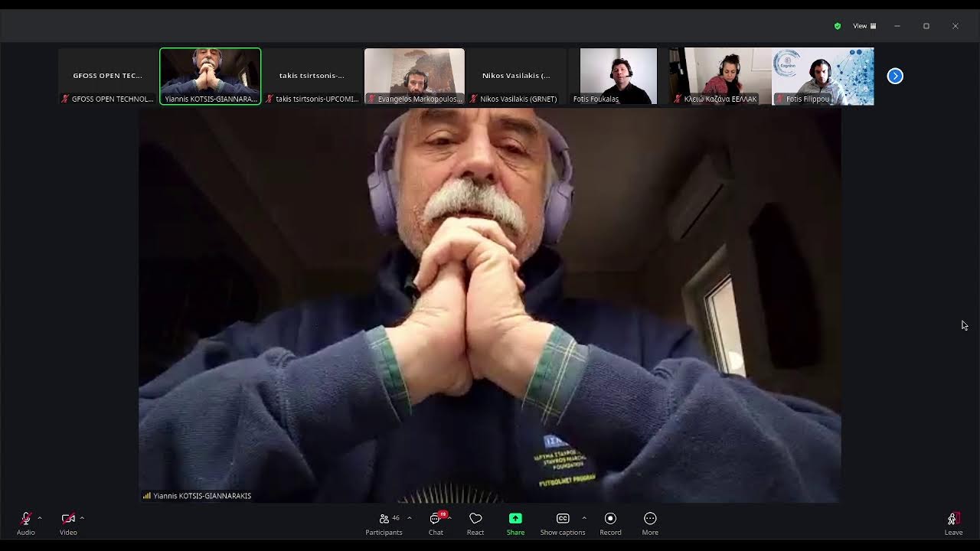Click the green encryption shield icon
Viewport: 980px width, 551px height.
pos(838,26)
